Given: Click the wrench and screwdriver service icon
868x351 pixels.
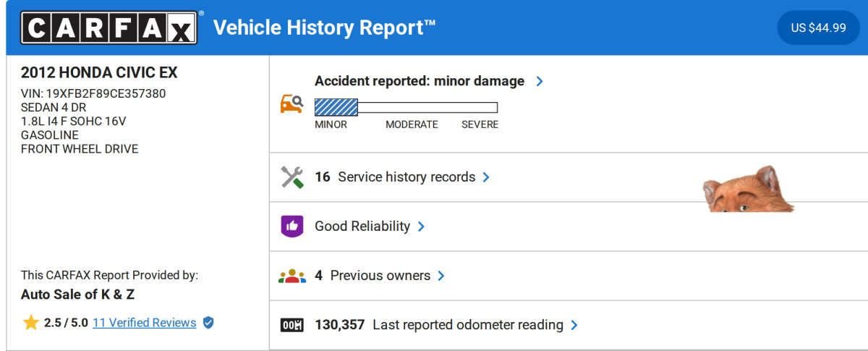Looking at the screenshot, I should click(x=292, y=177).
